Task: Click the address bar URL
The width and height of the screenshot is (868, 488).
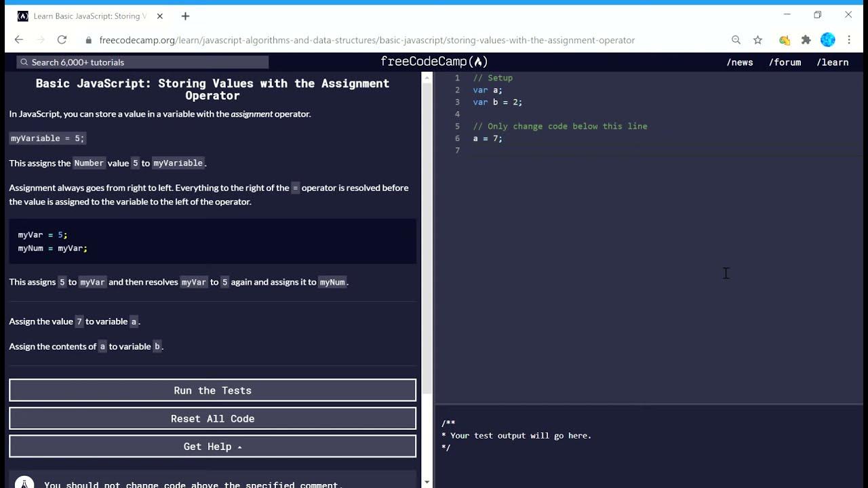Action: tap(367, 40)
